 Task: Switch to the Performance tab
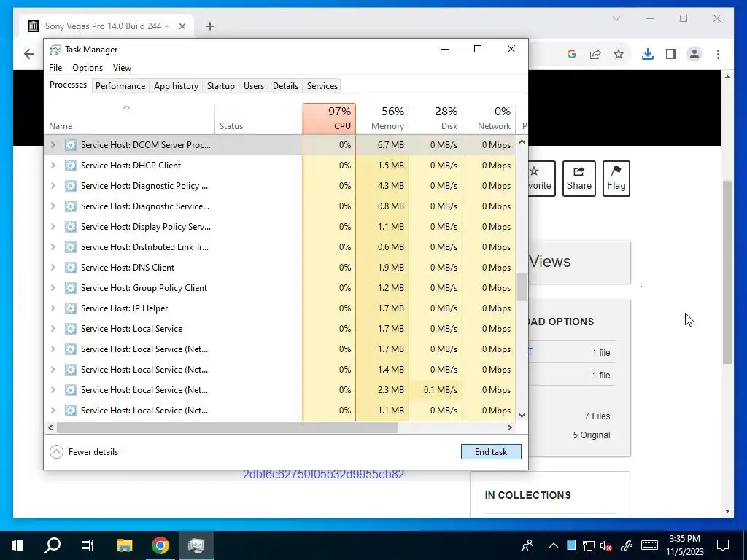pos(120,86)
